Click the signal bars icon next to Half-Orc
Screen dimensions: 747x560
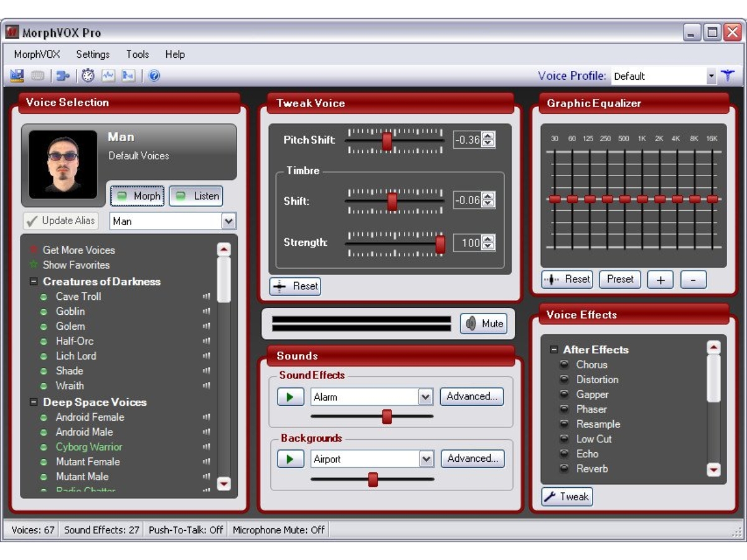[207, 342]
